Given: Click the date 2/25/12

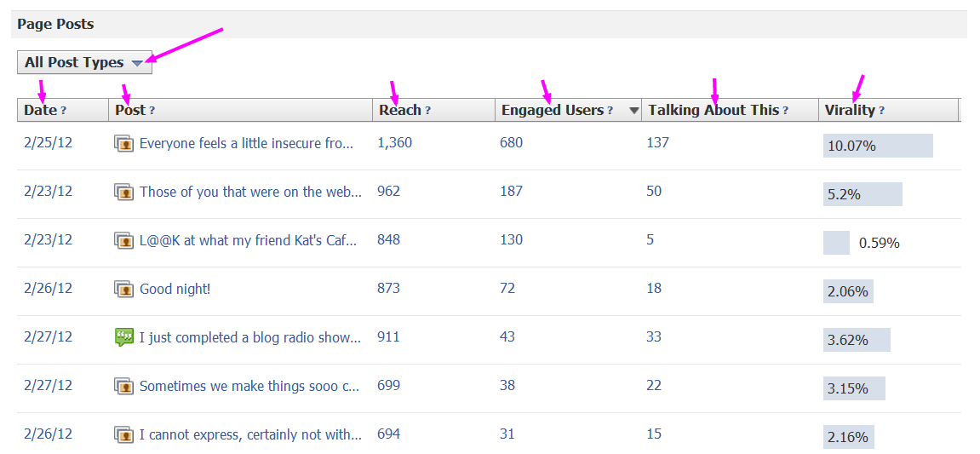Looking at the screenshot, I should (49, 142).
